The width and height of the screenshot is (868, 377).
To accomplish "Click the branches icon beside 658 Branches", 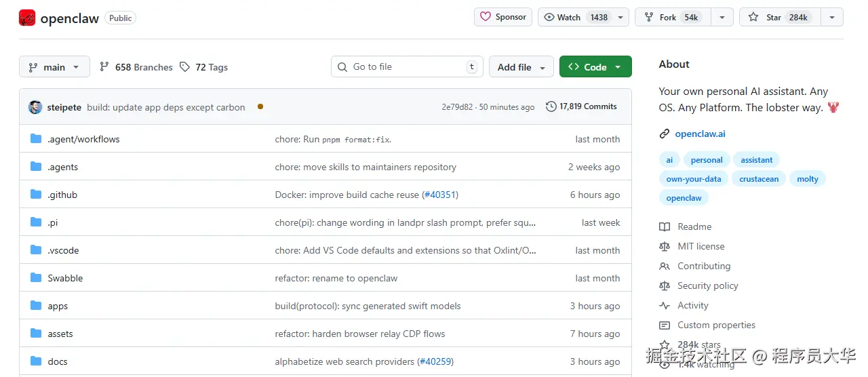I will [104, 67].
